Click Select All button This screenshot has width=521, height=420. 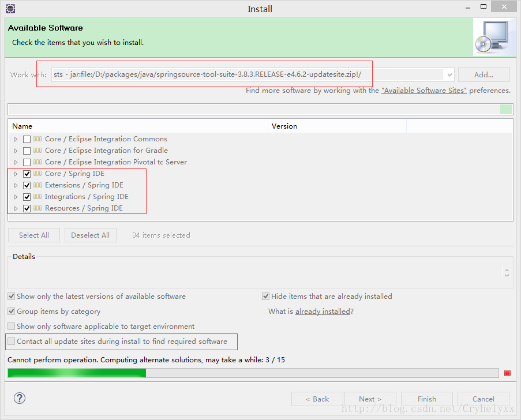tap(34, 235)
